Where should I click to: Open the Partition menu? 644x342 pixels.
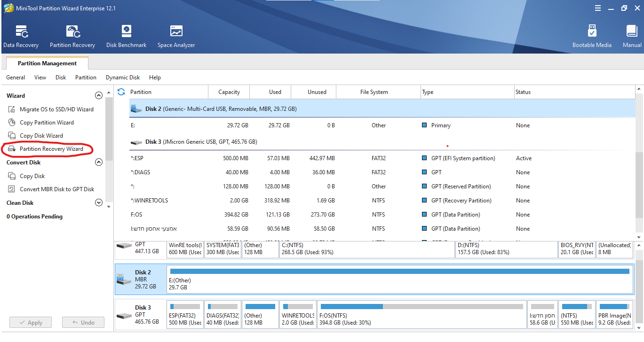pyautogui.click(x=86, y=77)
